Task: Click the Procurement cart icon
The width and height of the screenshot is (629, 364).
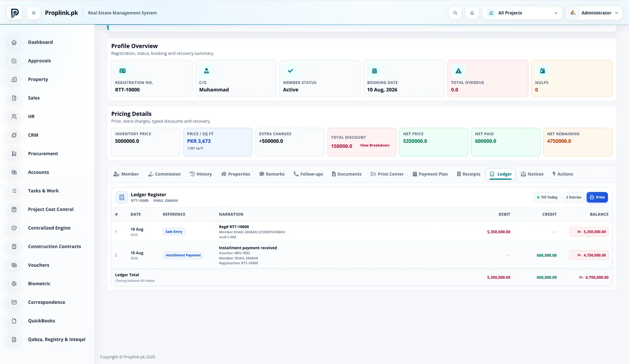Action: click(14, 154)
